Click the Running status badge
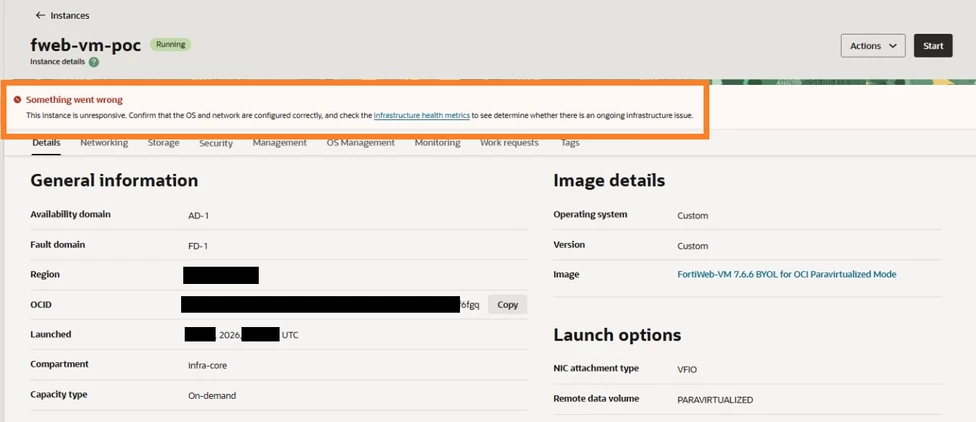976x422 pixels. tap(171, 45)
